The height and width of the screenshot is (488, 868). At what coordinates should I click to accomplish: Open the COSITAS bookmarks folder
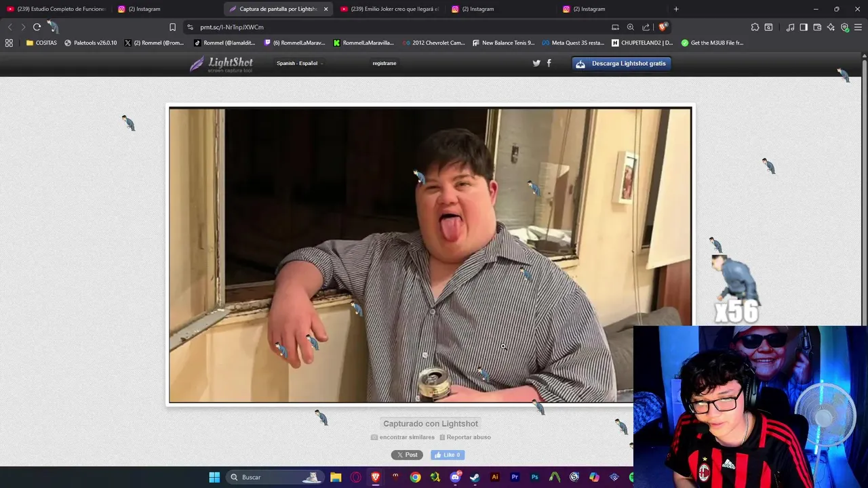pyautogui.click(x=41, y=43)
